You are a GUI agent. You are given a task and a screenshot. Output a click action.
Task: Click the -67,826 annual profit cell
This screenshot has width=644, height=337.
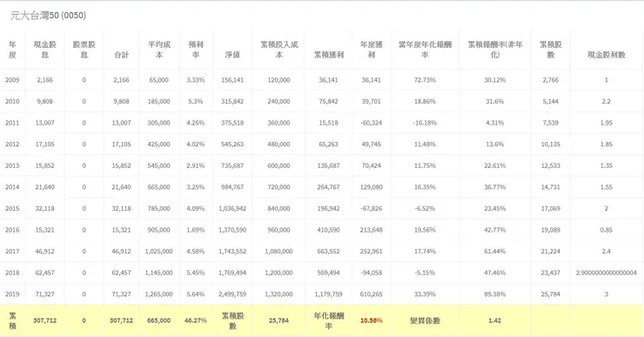[x=372, y=208]
